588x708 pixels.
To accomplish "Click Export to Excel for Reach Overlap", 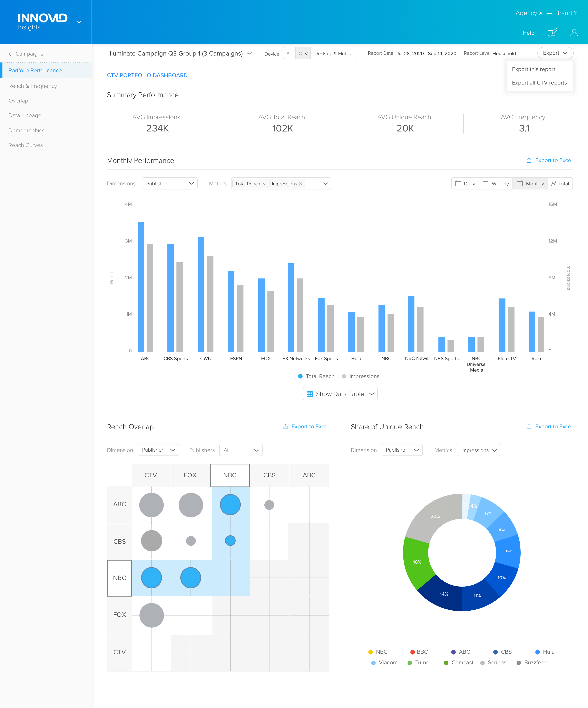I will 310,426.
